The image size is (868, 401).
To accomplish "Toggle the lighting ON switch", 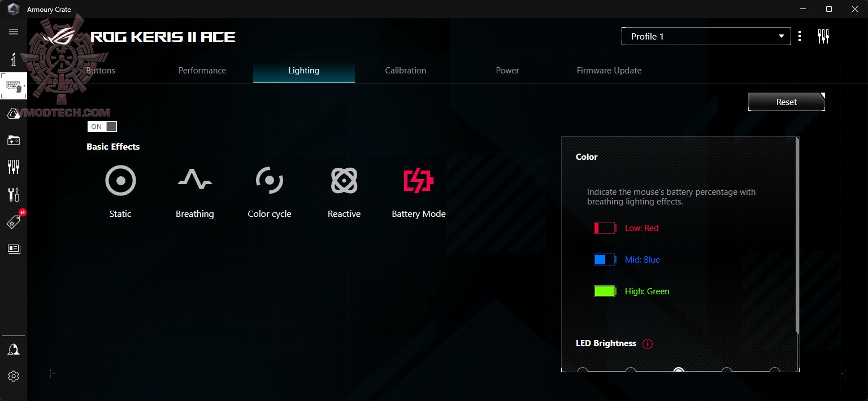I will [x=102, y=127].
